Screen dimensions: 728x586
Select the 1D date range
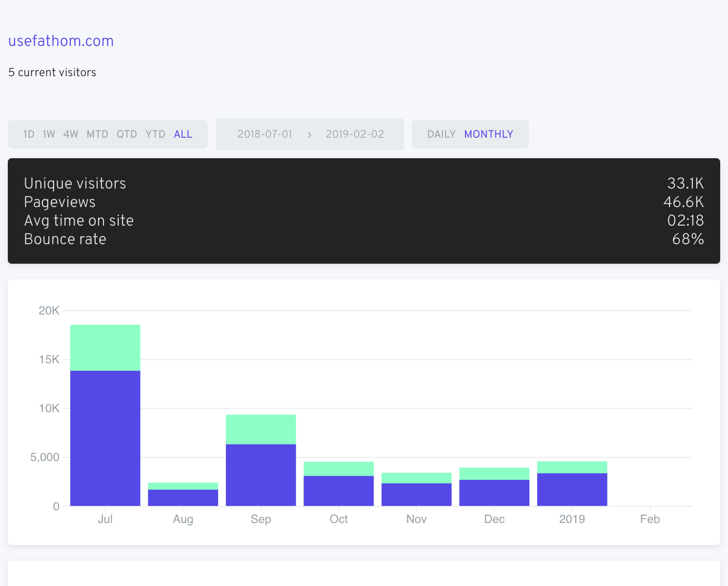29,134
